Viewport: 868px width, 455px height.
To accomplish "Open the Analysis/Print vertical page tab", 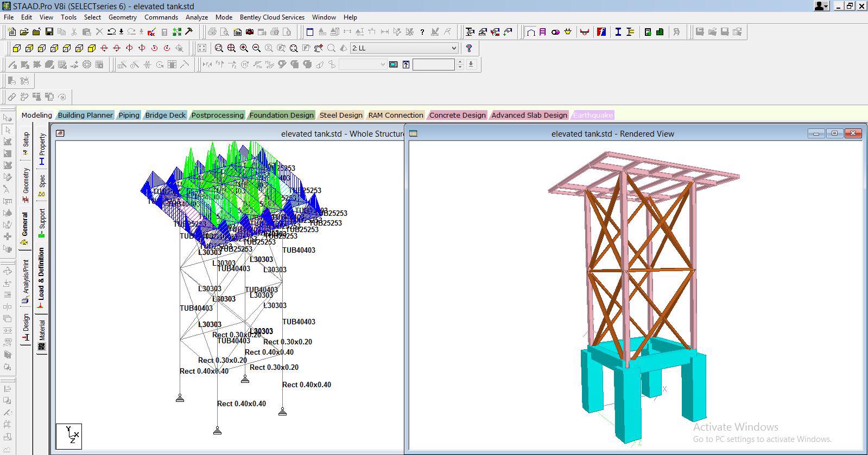I will [26, 281].
